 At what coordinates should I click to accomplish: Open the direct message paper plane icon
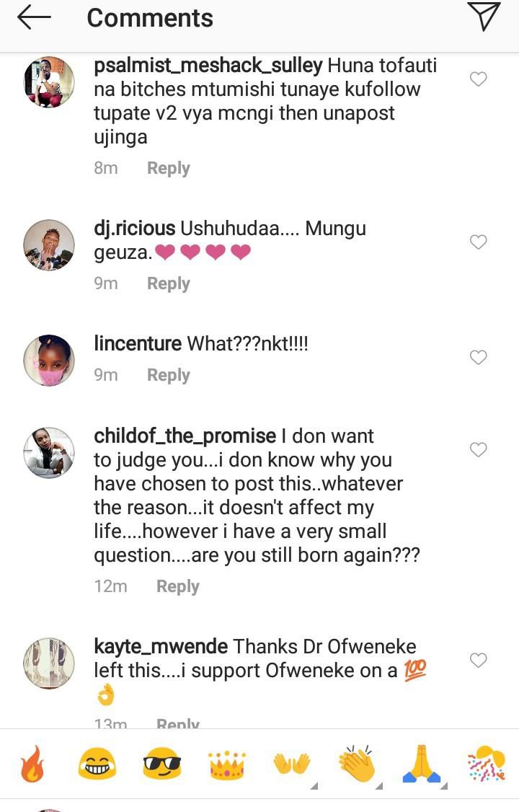point(483,17)
